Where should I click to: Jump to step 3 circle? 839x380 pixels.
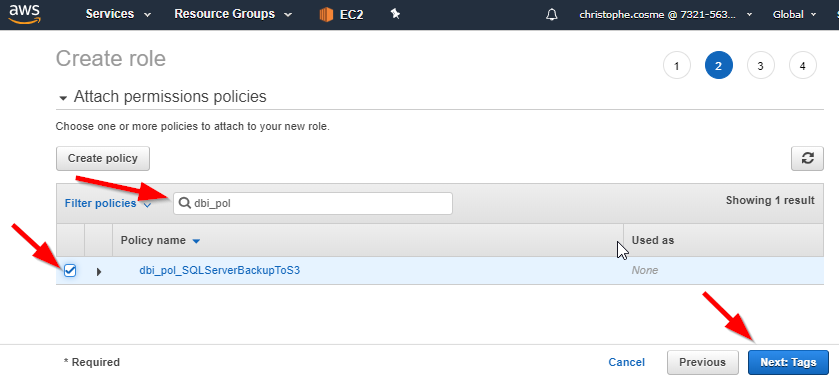[760, 66]
